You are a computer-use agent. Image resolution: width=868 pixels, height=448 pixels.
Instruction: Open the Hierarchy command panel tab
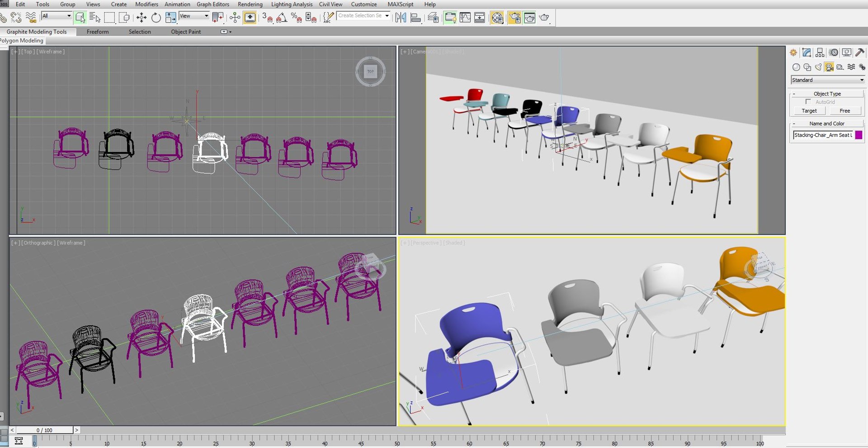(x=820, y=52)
